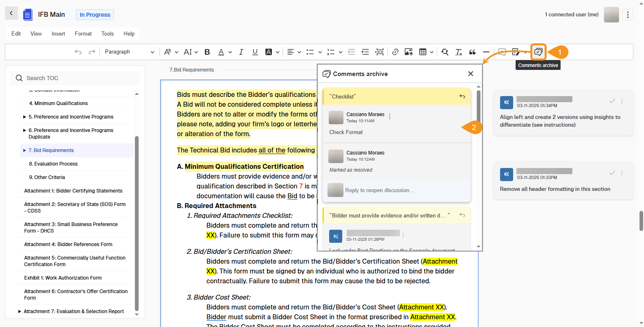This screenshot has height=327, width=644.
Task: Open the Insert menu
Action: pyautogui.click(x=58, y=34)
